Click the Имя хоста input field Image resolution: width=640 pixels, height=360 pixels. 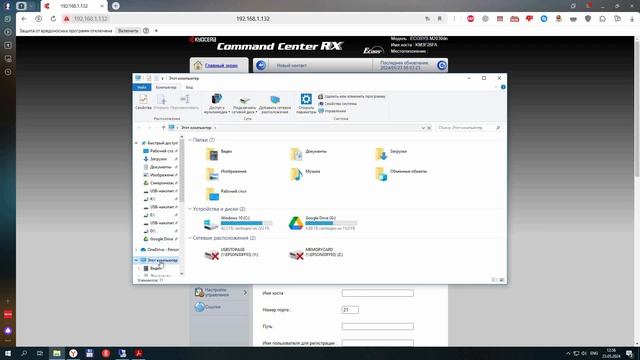[x=378, y=293]
